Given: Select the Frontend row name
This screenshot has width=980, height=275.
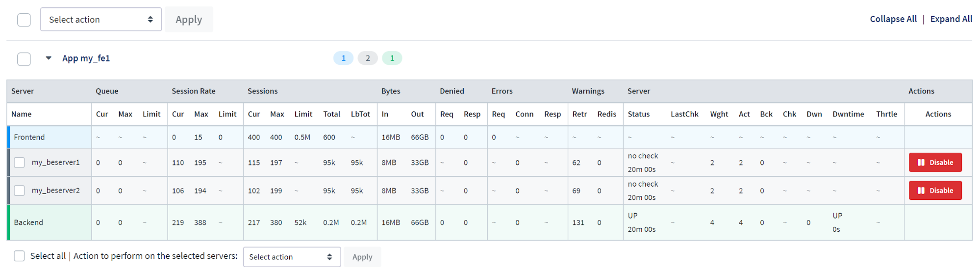Looking at the screenshot, I should coord(29,137).
